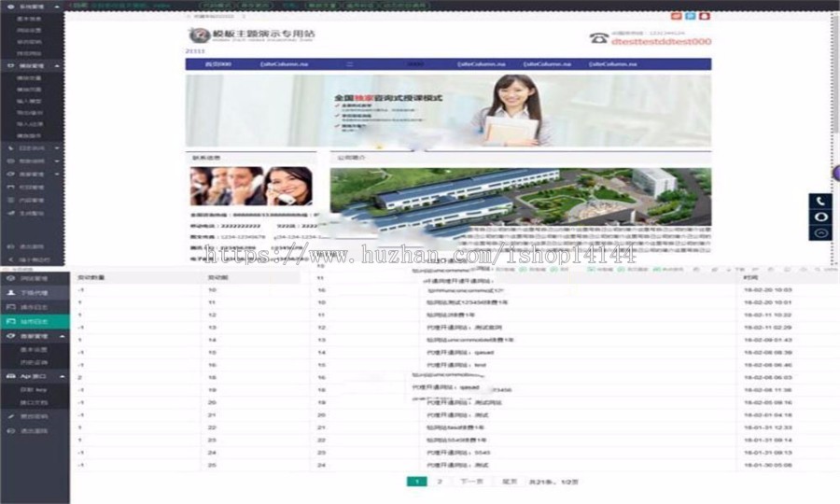The height and width of the screenshot is (504, 840).
Task: Click the scroll-to-top arrow in floating sidebar
Action: pyautogui.click(x=820, y=232)
